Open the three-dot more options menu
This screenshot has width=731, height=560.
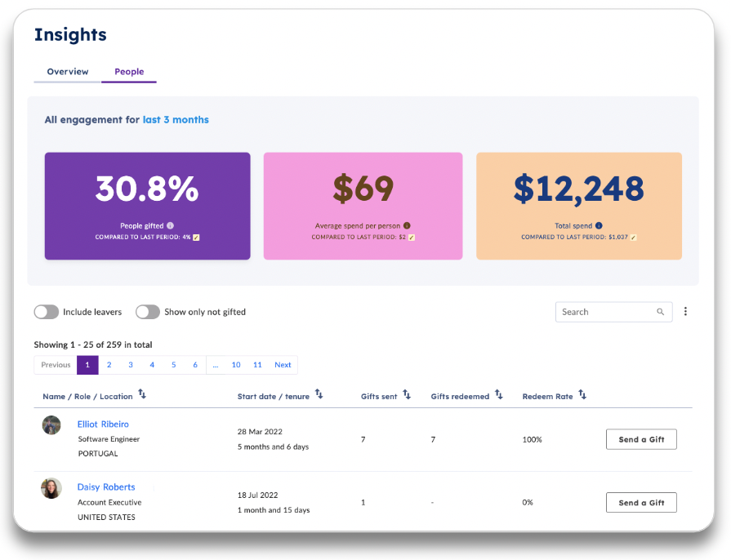[x=685, y=311]
